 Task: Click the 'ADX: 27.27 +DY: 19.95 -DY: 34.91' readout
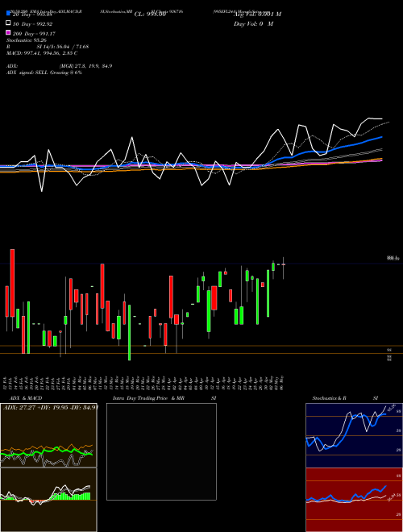coord(51,408)
